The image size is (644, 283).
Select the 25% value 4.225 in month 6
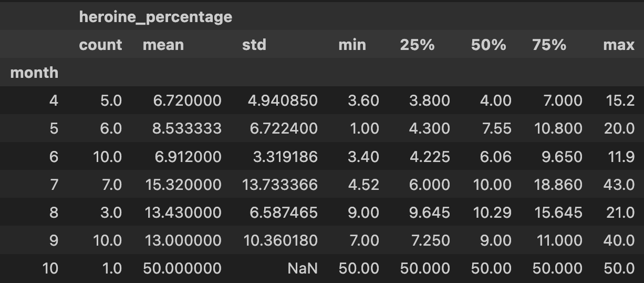[x=429, y=157]
